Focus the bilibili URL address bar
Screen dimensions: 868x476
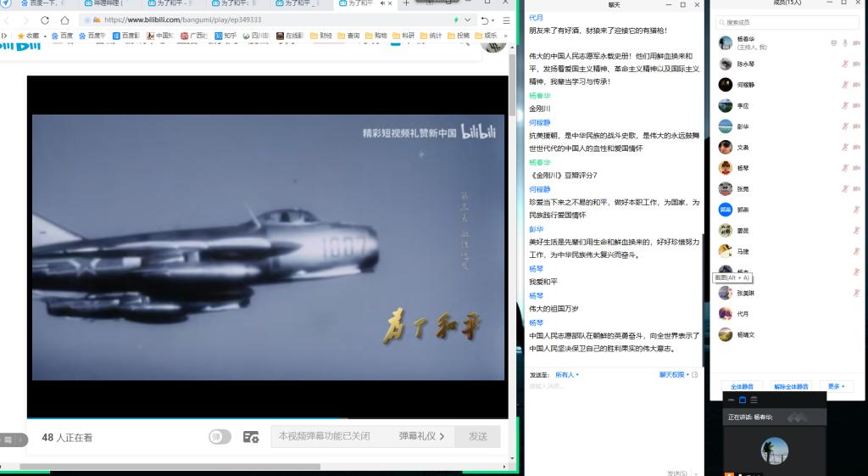[277, 20]
